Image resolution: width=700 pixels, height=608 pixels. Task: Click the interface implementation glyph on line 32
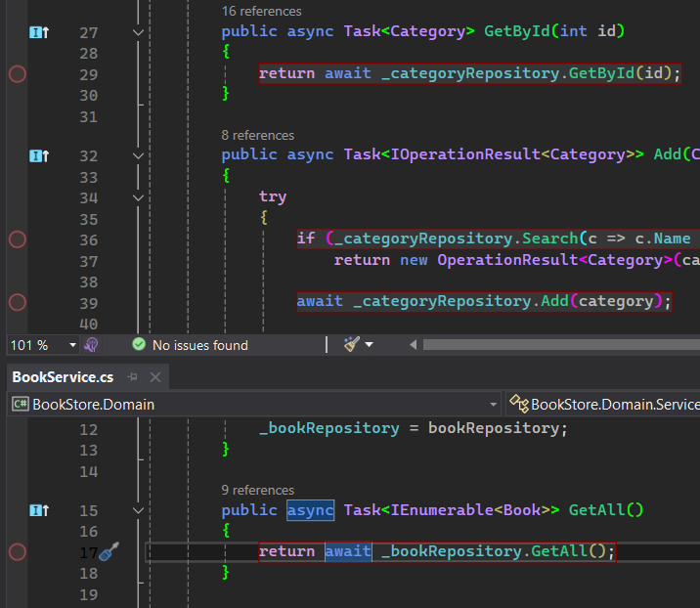pos(39,155)
